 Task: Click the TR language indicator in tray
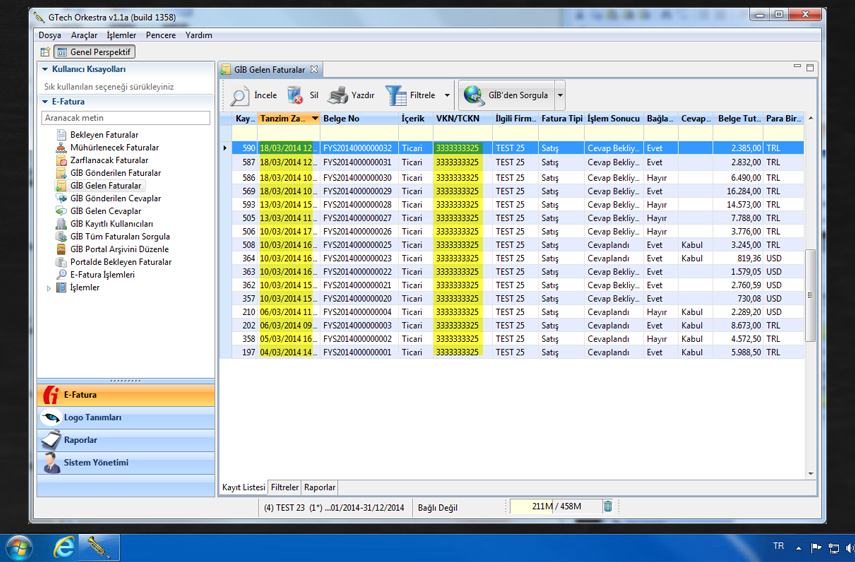click(x=778, y=546)
